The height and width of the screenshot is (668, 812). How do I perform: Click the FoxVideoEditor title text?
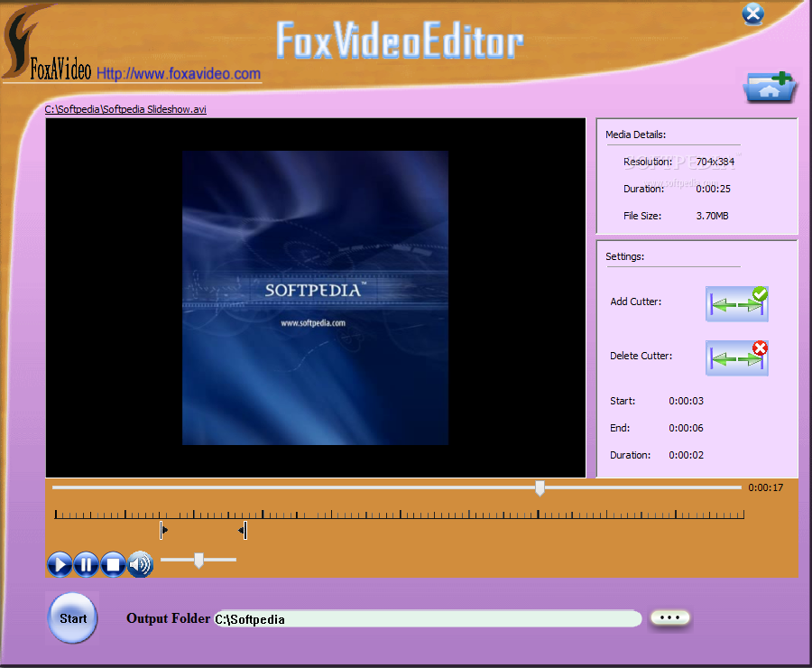click(400, 40)
